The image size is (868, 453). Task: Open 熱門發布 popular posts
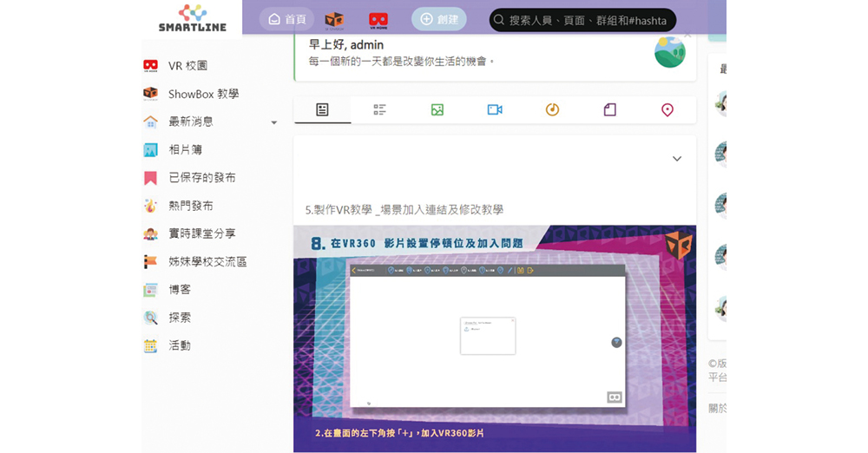190,206
